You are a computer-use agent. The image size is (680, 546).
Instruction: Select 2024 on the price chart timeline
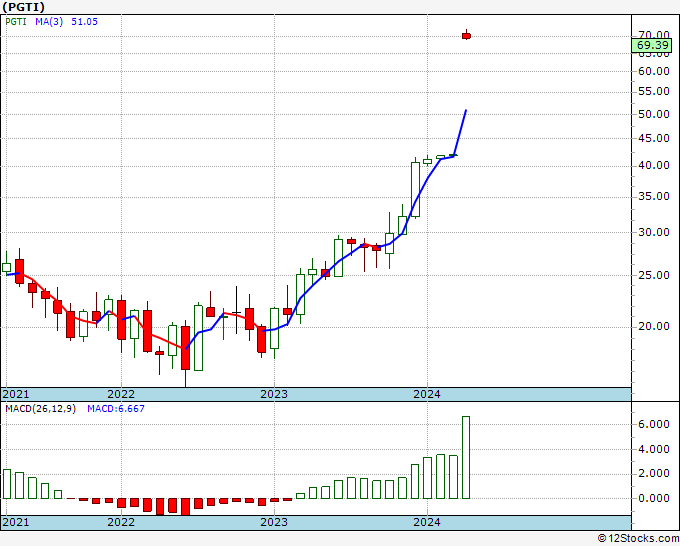point(427,394)
